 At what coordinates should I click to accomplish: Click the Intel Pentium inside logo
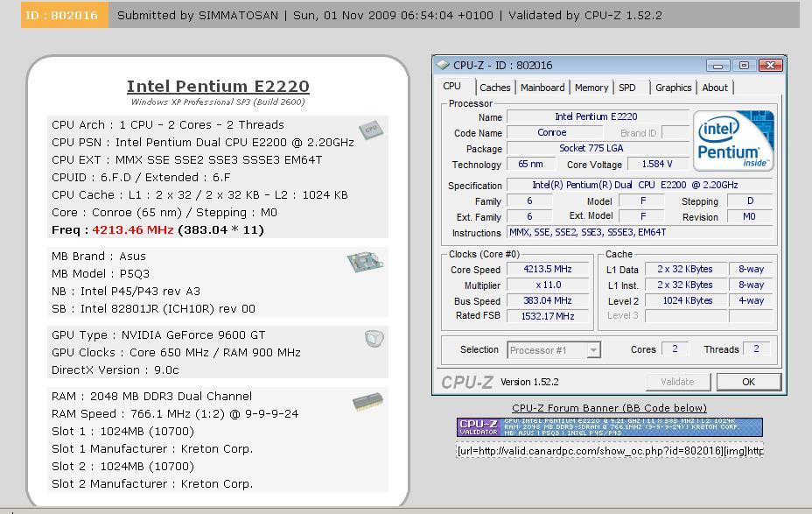click(733, 140)
